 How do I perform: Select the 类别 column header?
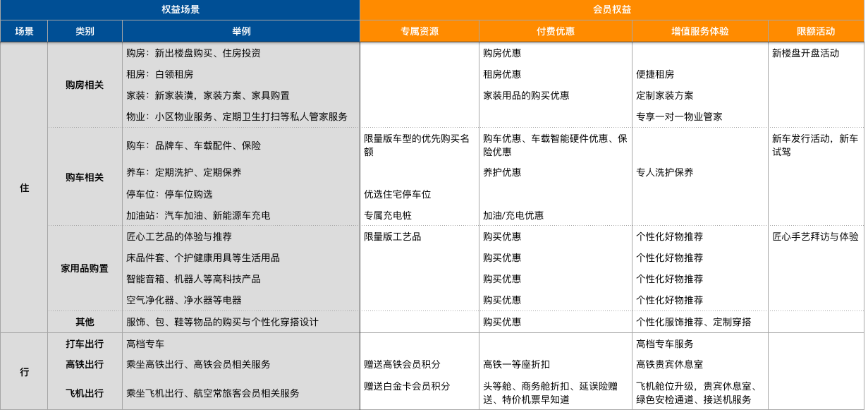[x=85, y=31]
